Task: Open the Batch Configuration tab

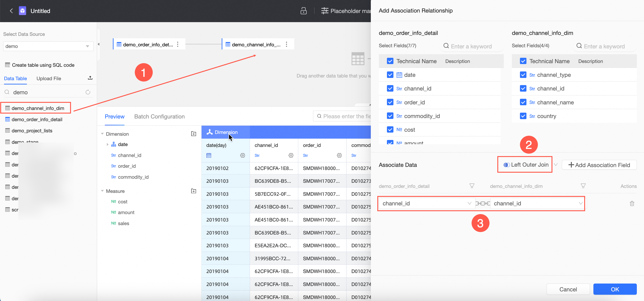Action: point(159,116)
